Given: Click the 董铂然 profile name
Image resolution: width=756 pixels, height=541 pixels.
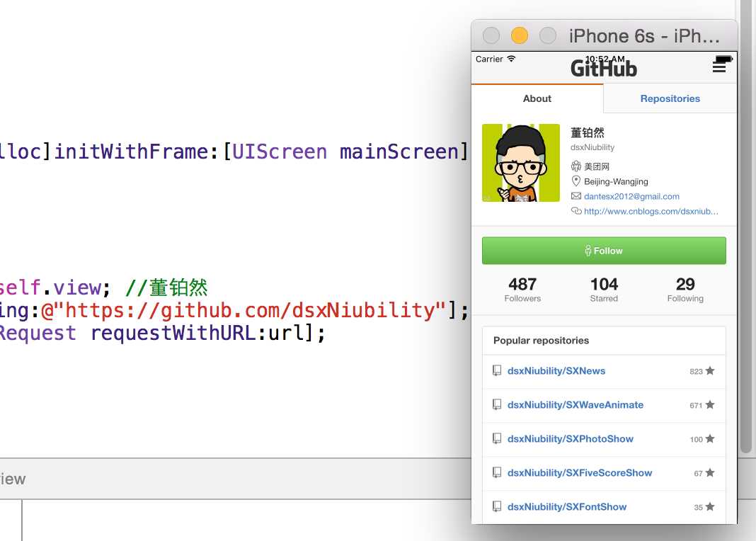Looking at the screenshot, I should tap(588, 132).
